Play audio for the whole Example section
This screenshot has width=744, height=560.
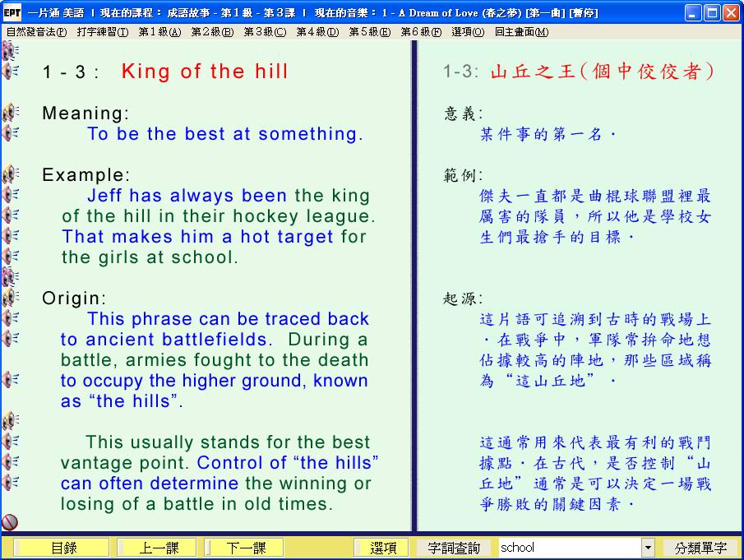point(10,174)
